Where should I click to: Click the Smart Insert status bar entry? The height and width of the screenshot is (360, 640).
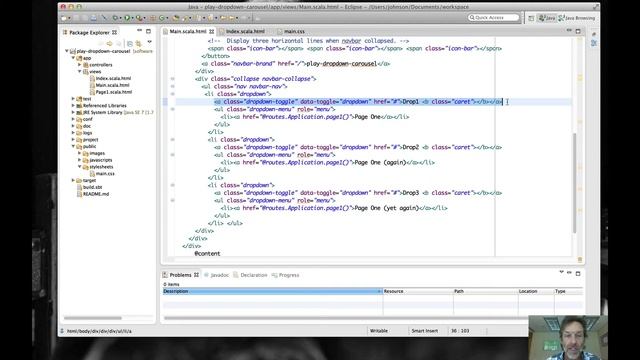424,331
